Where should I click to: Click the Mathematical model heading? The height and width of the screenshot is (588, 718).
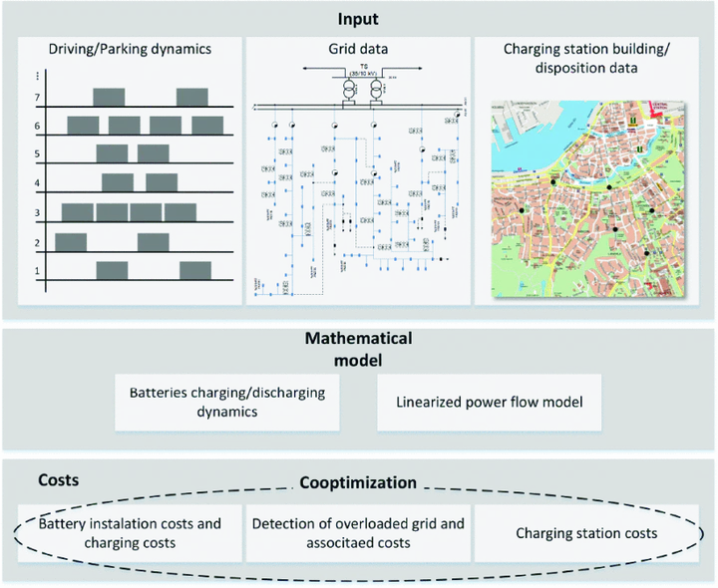click(358, 349)
